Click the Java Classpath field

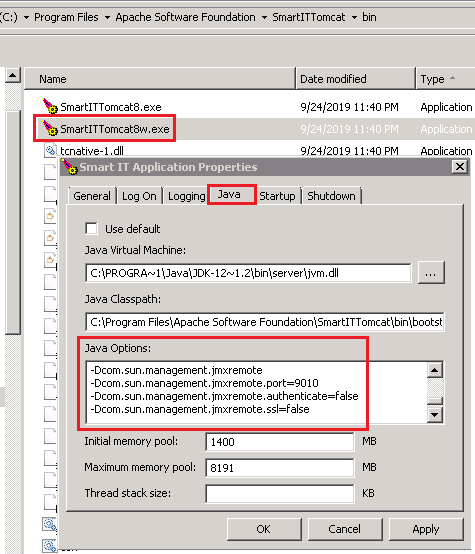(x=265, y=322)
